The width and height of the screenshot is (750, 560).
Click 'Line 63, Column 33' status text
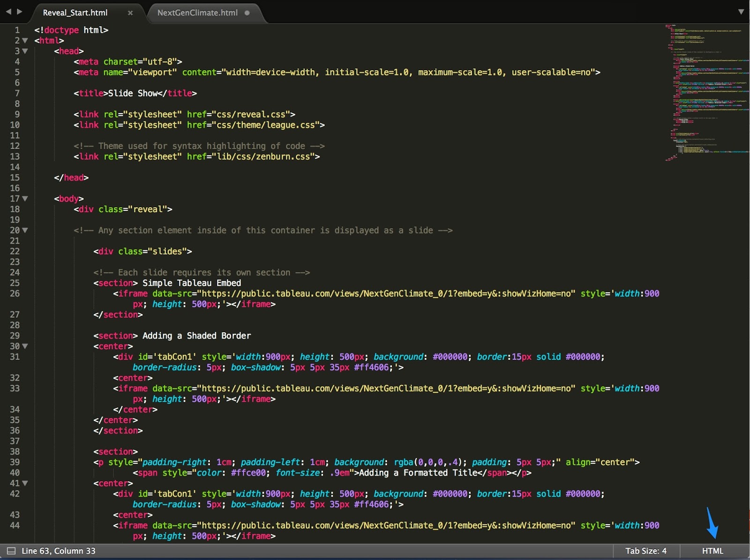click(x=59, y=551)
